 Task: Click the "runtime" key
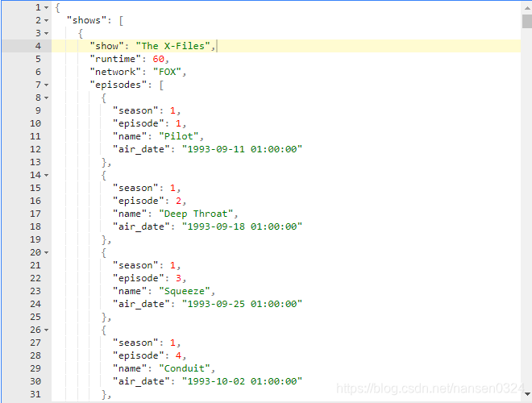[x=115, y=59]
